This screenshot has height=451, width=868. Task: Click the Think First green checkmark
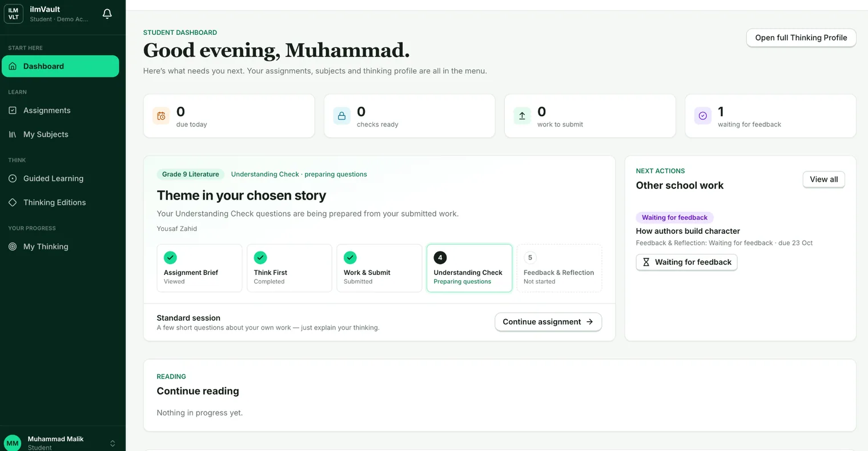click(x=260, y=258)
